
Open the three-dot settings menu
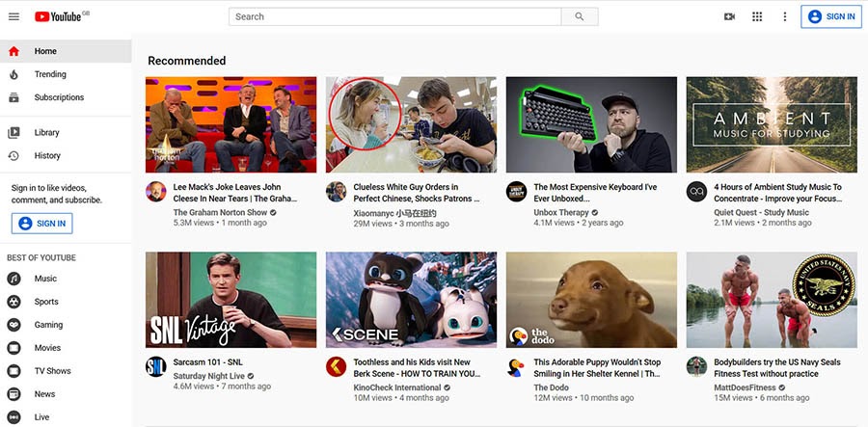[784, 16]
